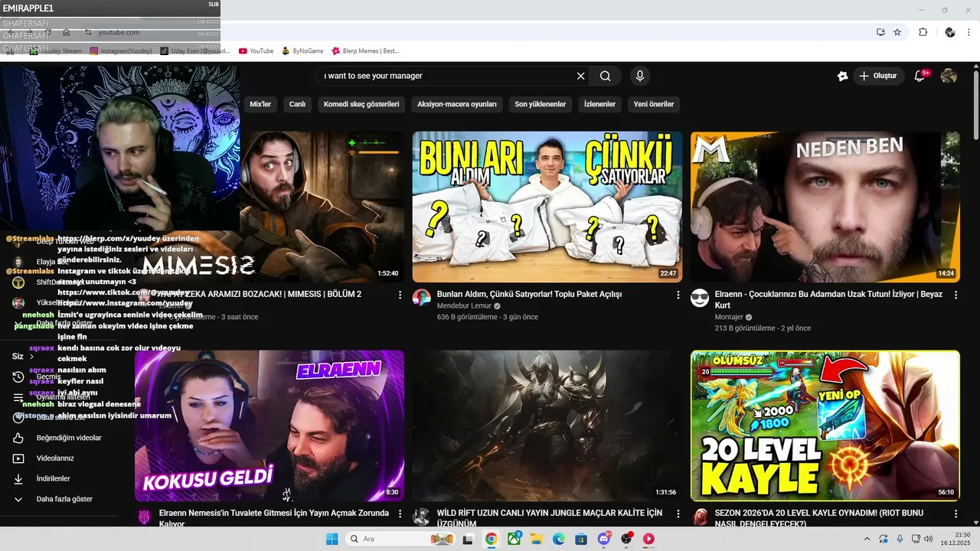Screen dimensions: 980x551
Task: Open options menu for Bunları Aldım video
Action: tap(678, 295)
